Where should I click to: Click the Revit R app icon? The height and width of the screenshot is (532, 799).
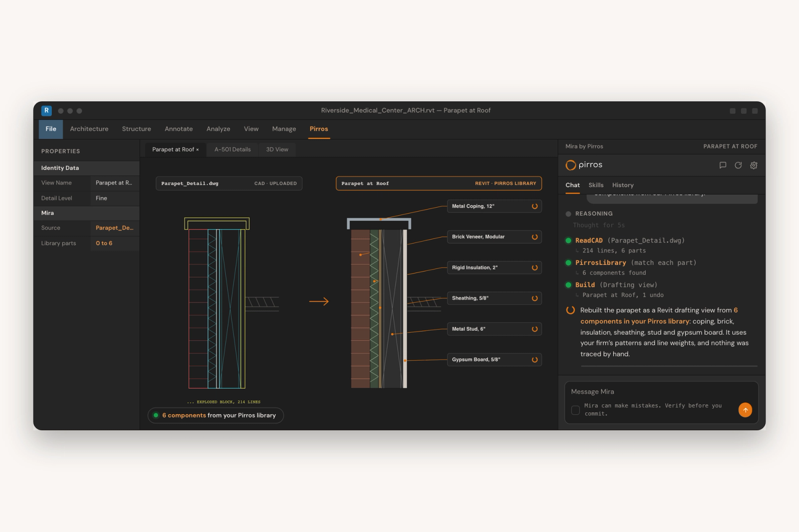click(x=46, y=111)
